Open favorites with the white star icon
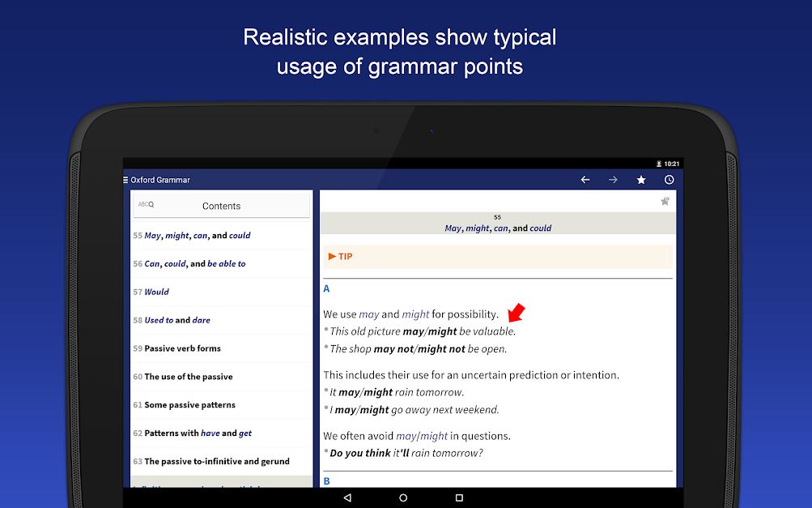 coord(641,180)
